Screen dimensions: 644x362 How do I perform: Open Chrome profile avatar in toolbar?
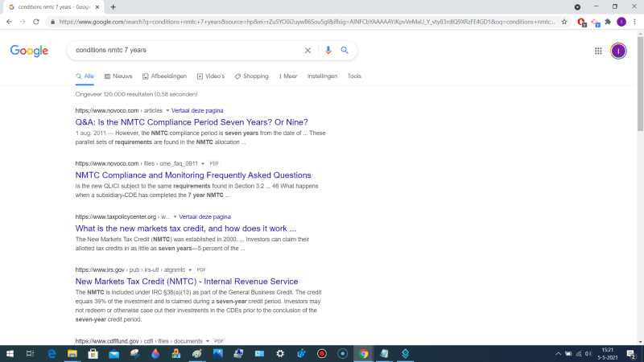pyautogui.click(x=621, y=22)
